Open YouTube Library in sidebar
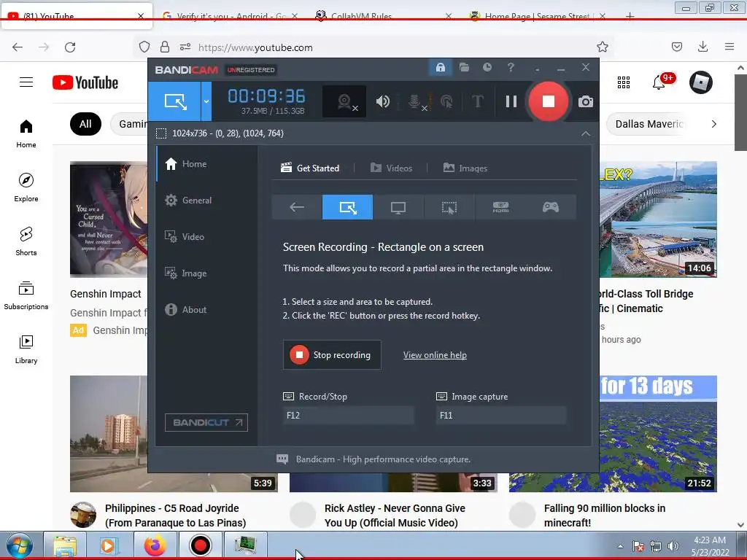Screen dimensions: 747x560 coord(26,349)
